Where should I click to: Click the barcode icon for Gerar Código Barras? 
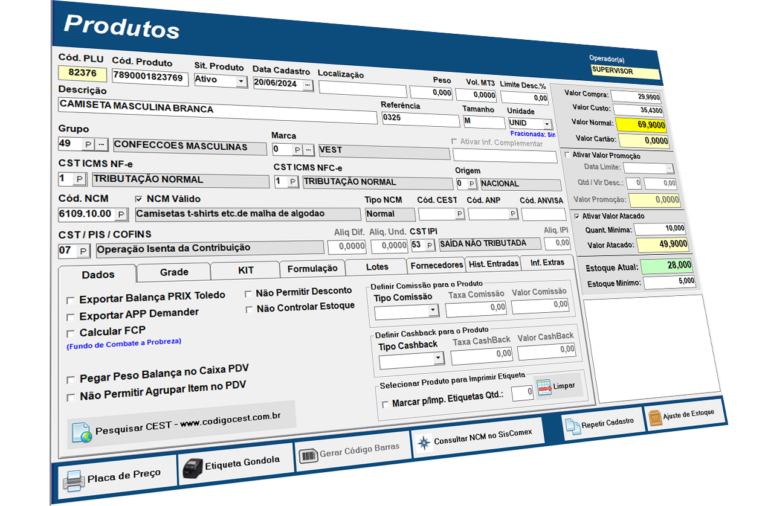[x=308, y=456]
